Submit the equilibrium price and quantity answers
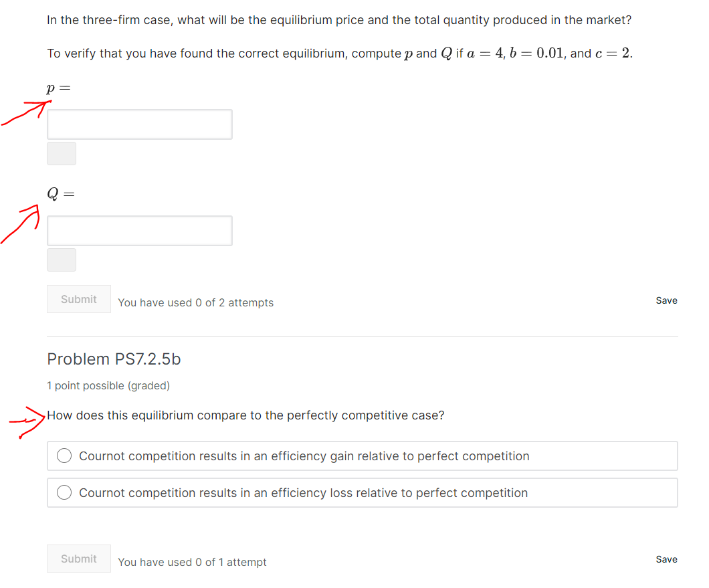 [x=79, y=299]
